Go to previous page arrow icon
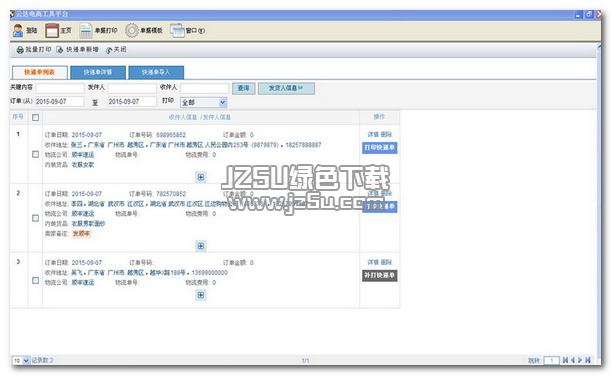 point(573,360)
